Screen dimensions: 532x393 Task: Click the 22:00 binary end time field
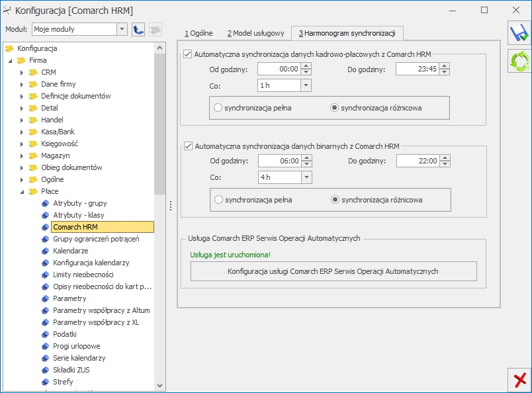[x=418, y=161]
